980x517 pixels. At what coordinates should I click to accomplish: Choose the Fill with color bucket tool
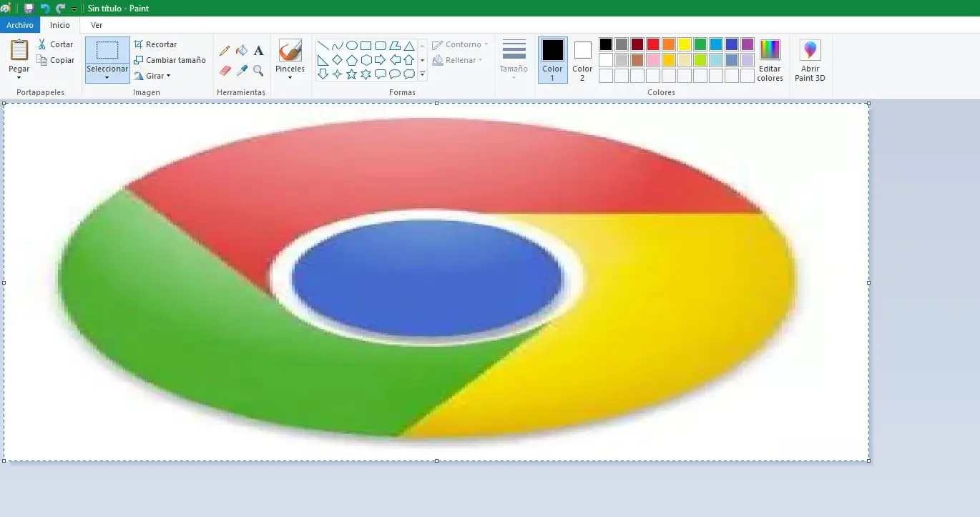click(242, 51)
